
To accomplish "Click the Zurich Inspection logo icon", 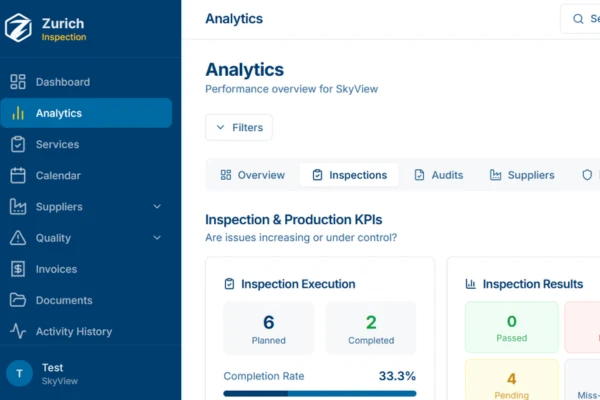I will pos(18,28).
